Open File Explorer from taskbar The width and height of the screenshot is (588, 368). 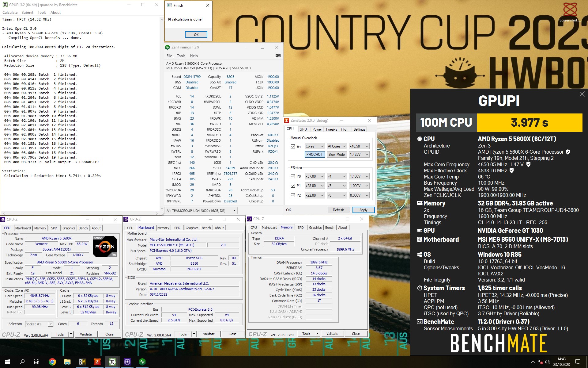pyautogui.click(x=67, y=362)
